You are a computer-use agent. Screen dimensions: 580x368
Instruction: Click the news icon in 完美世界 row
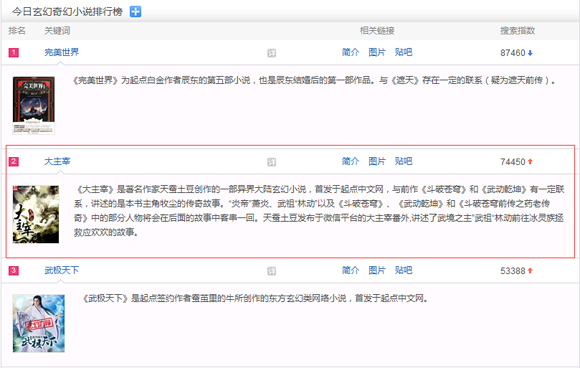pyautogui.click(x=272, y=53)
